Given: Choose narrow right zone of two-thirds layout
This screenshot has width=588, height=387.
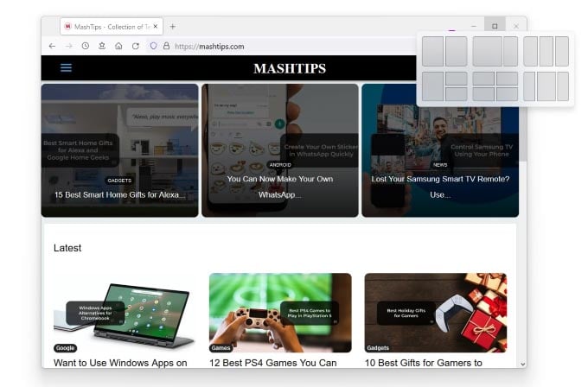Looking at the screenshot, I should [511, 51].
